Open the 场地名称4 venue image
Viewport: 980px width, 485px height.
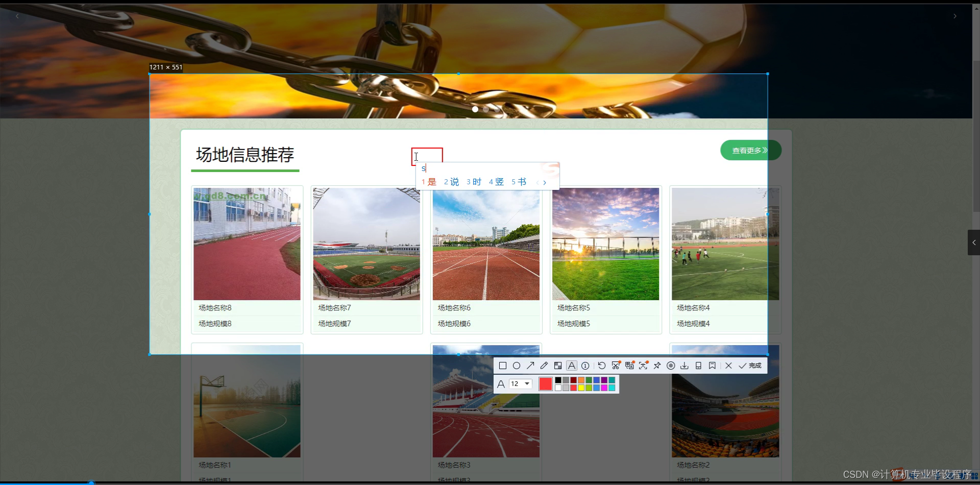[725, 244]
